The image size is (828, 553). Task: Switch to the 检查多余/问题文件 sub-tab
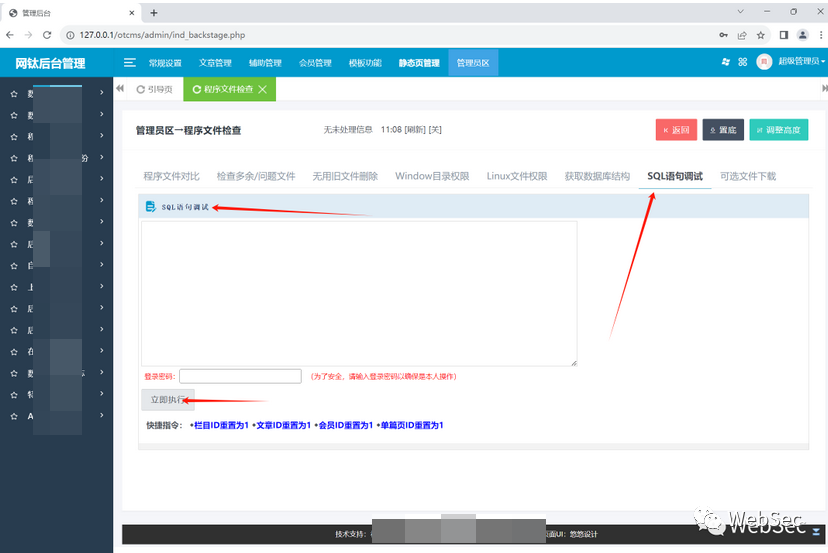(x=256, y=176)
